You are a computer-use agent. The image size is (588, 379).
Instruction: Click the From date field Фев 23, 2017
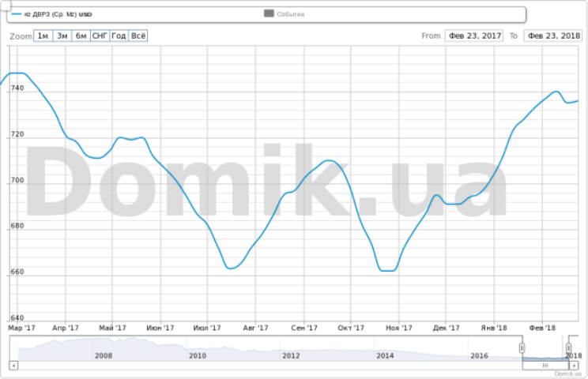[474, 36]
